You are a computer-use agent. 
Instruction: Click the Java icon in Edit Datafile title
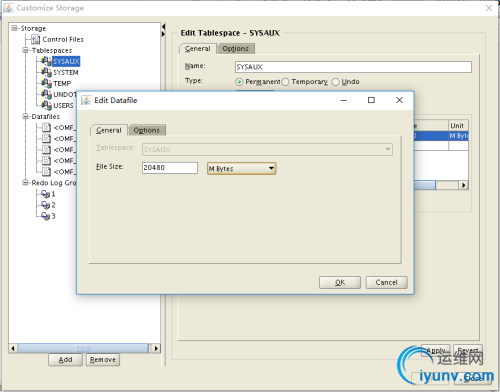click(86, 100)
